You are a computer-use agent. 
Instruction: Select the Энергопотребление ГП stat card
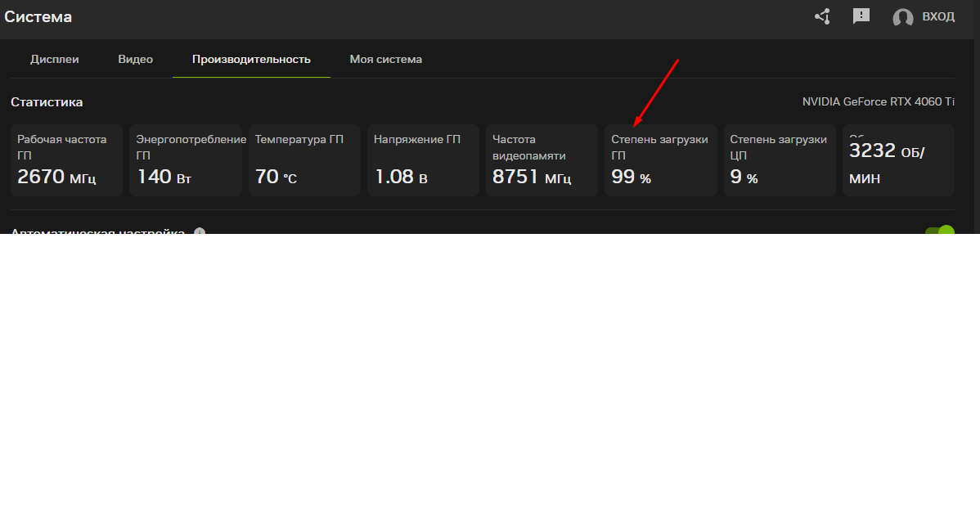click(x=185, y=160)
